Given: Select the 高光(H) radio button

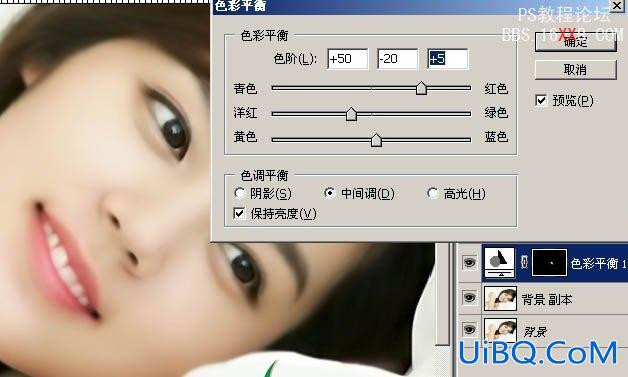Looking at the screenshot, I should pyautogui.click(x=433, y=194).
